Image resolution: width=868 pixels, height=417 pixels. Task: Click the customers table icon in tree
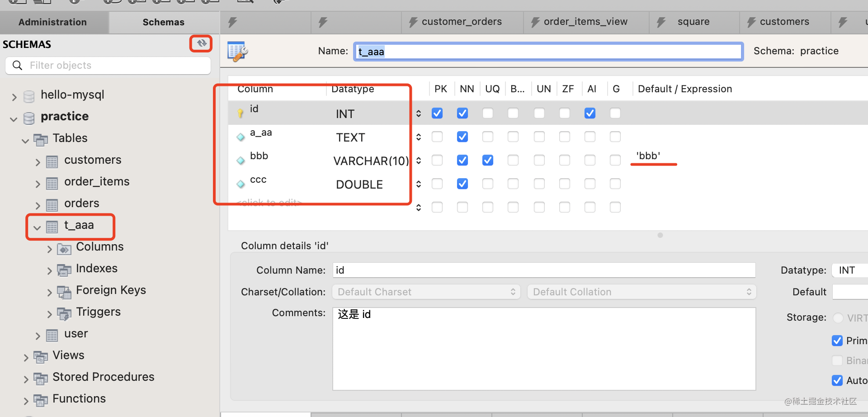pos(52,161)
